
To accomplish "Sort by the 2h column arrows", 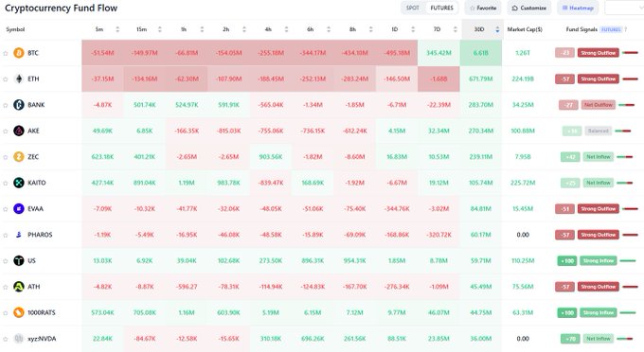I will (244, 29).
